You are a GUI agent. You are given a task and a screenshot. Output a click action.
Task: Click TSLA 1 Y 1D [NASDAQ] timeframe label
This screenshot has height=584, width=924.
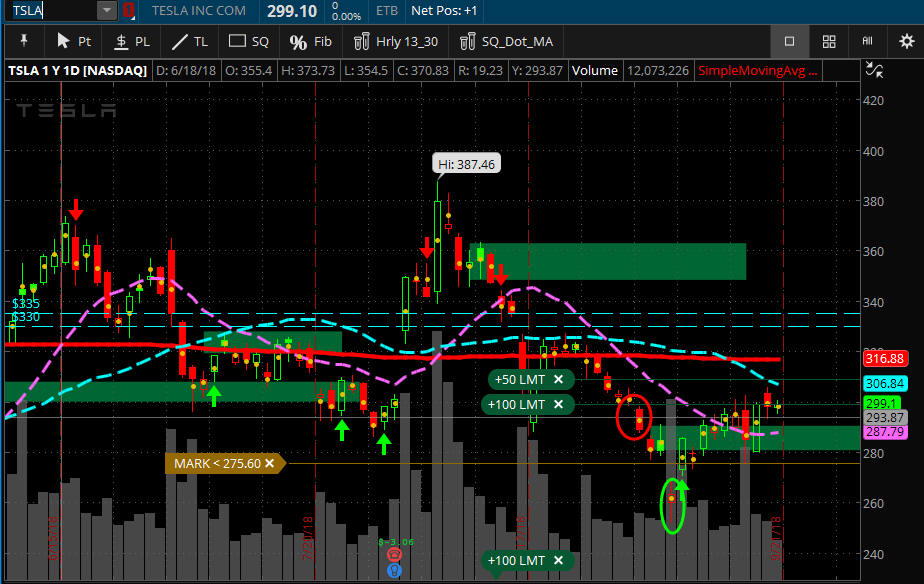point(77,71)
